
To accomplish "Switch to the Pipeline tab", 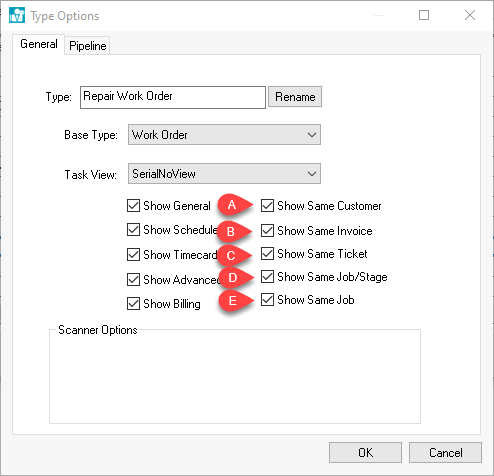I will (88, 46).
